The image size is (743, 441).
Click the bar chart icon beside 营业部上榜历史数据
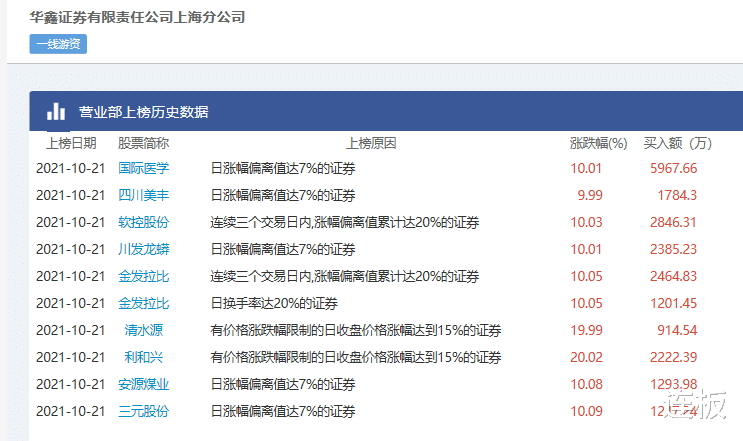click(x=56, y=112)
